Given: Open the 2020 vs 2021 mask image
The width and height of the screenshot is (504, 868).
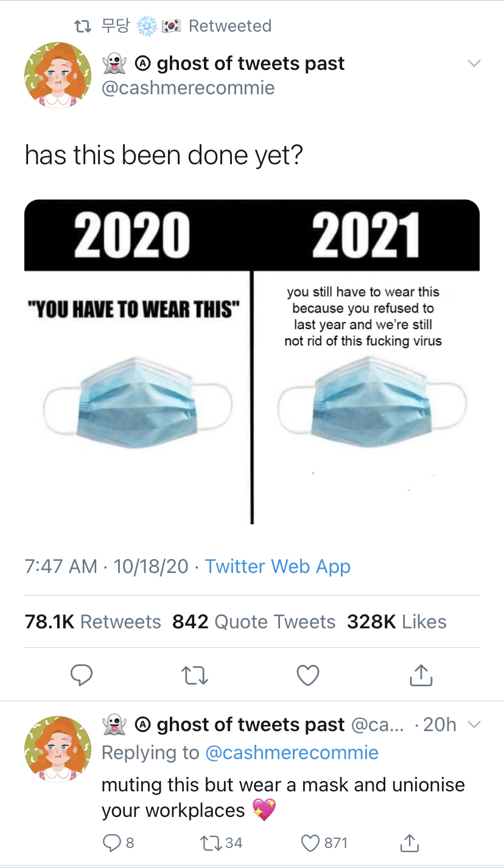Looking at the screenshot, I should pos(252,362).
